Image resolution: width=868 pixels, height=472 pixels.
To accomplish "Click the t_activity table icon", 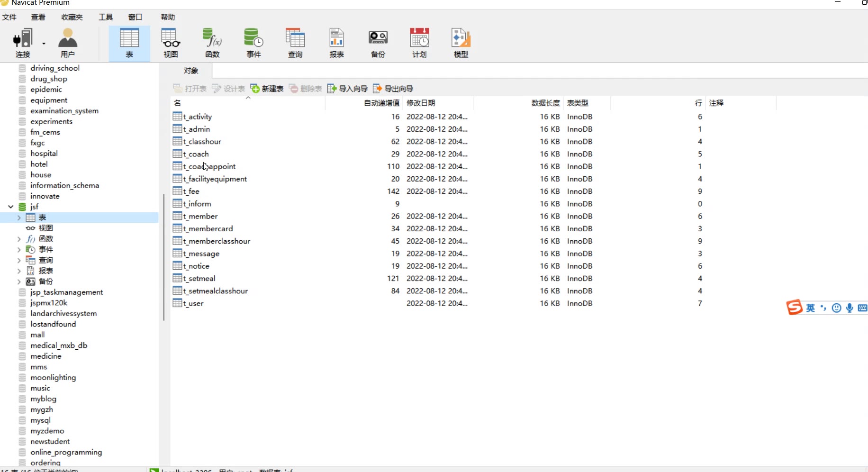I will 178,117.
